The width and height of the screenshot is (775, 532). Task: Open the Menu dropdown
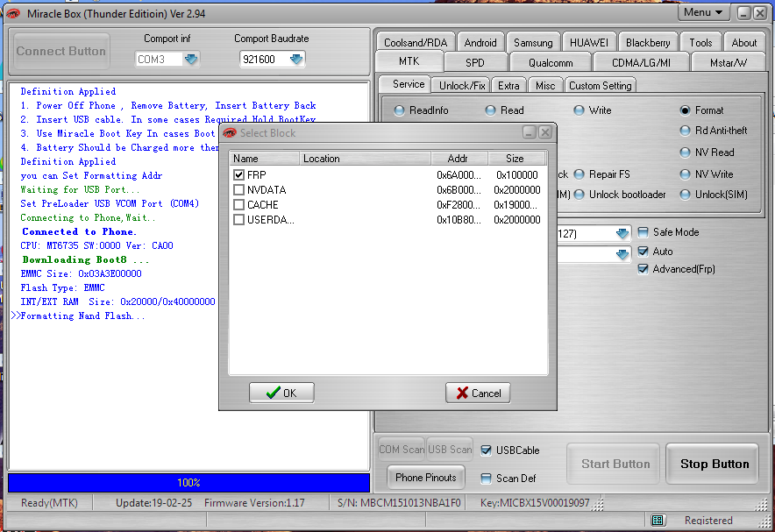tap(703, 12)
